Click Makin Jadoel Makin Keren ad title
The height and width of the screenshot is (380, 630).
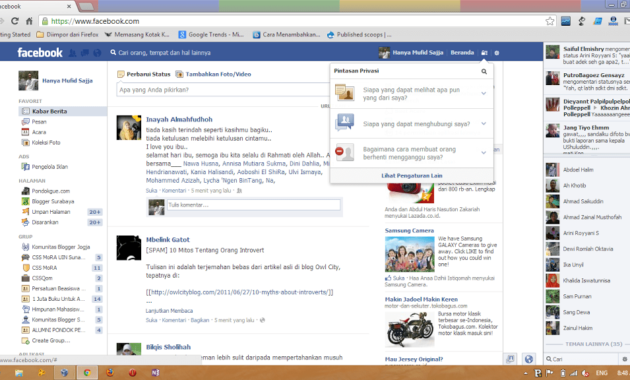point(421,299)
